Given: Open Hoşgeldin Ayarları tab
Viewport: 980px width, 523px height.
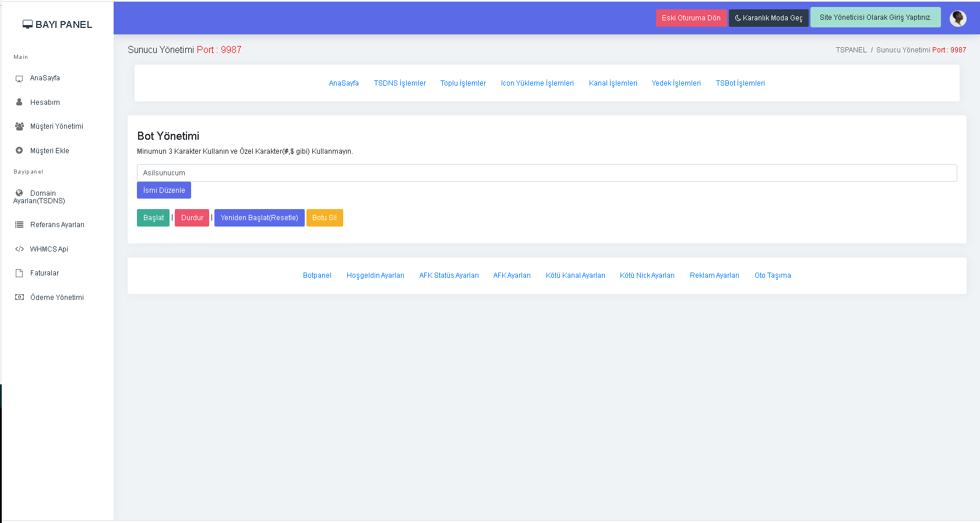Looking at the screenshot, I should click(375, 275).
